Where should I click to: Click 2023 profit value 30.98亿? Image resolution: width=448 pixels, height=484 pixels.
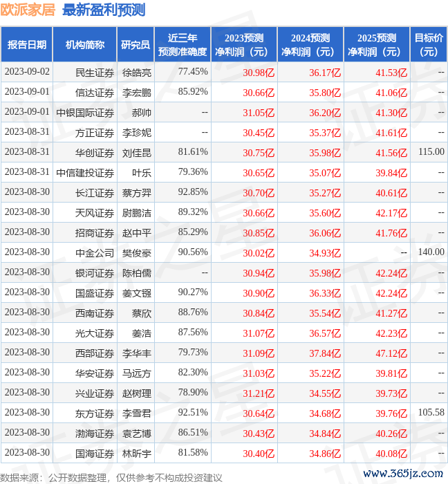(259, 73)
